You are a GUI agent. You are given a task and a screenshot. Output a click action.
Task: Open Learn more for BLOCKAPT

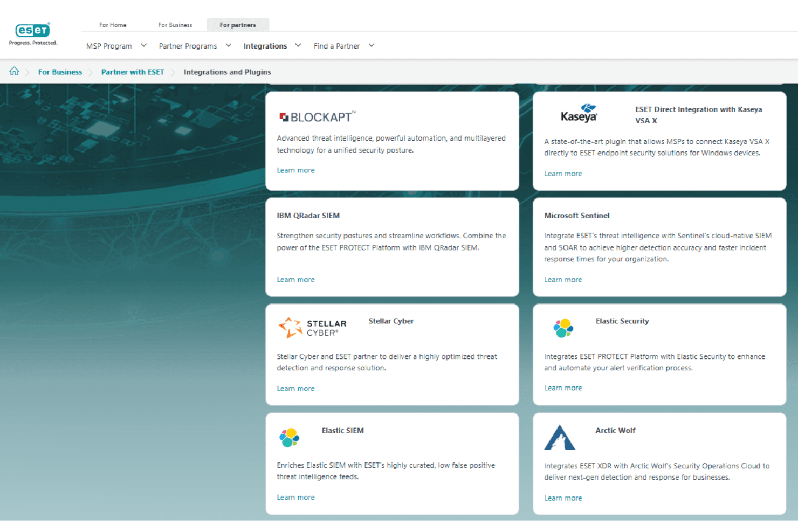coord(295,170)
